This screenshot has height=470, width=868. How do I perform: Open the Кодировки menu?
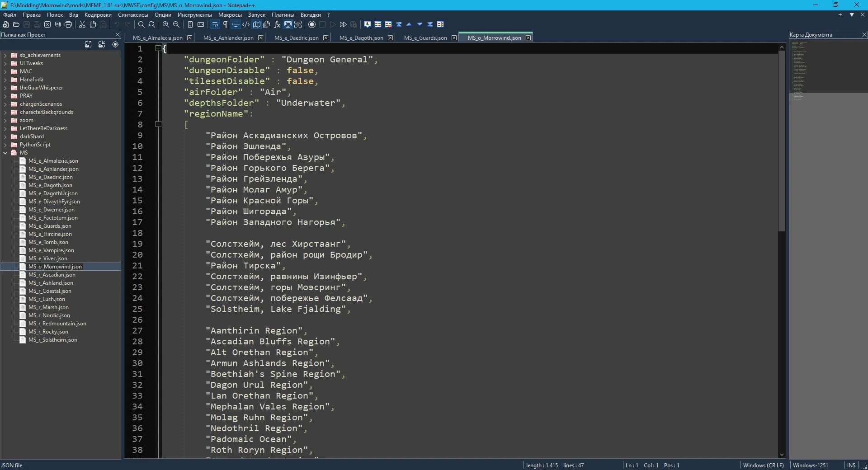coord(98,15)
